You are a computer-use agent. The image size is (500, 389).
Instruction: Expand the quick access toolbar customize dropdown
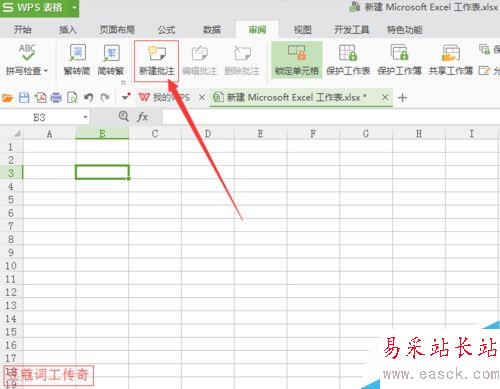(x=126, y=97)
